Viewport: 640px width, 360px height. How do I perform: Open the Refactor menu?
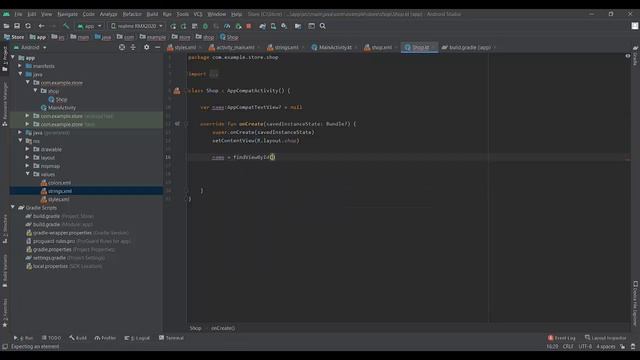tap(132, 14)
